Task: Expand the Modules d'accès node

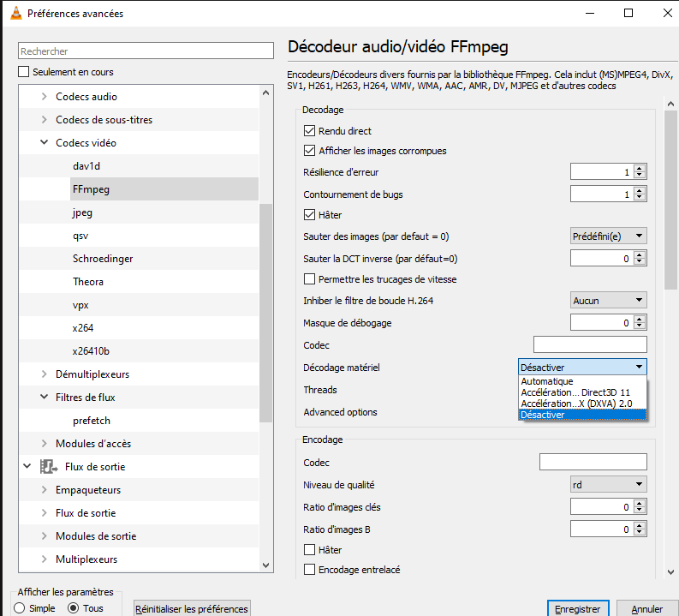Action: point(44,443)
